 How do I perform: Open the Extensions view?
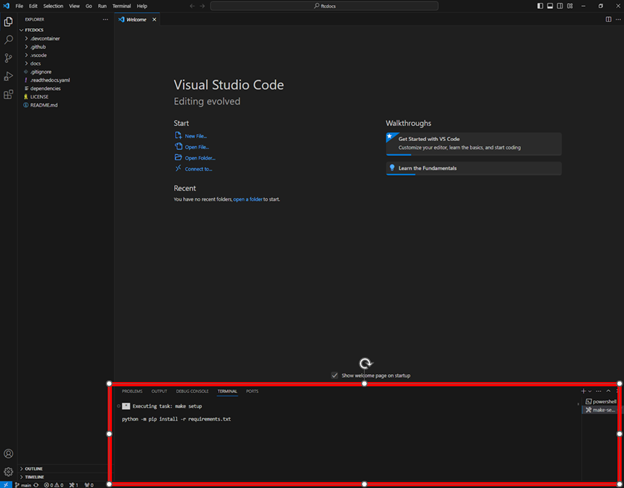pos(8,94)
